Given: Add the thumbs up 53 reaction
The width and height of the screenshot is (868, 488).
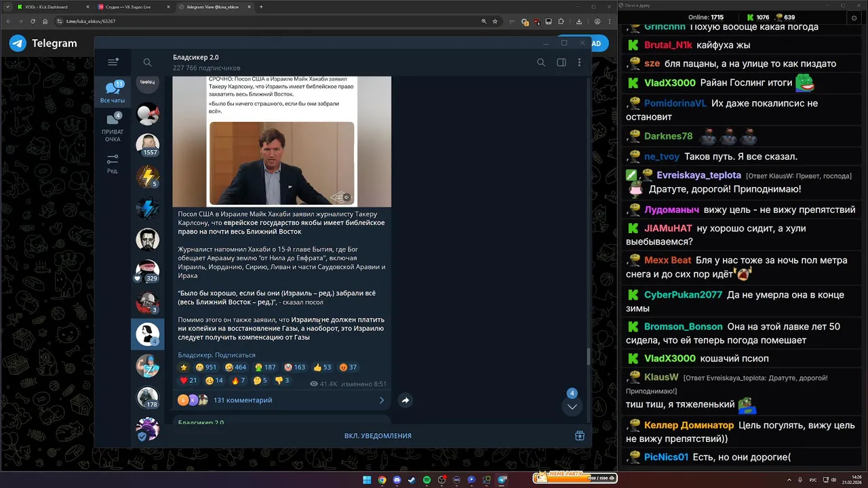Looking at the screenshot, I should [x=322, y=367].
